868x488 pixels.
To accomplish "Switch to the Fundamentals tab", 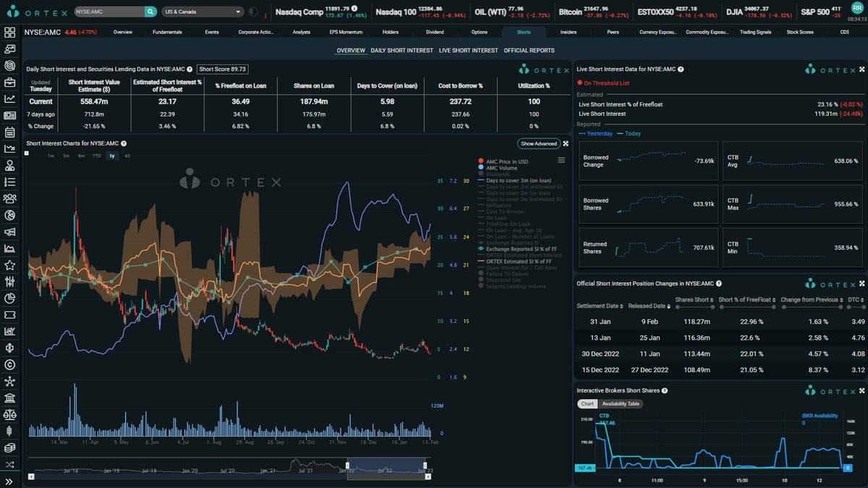I will 167,33.
